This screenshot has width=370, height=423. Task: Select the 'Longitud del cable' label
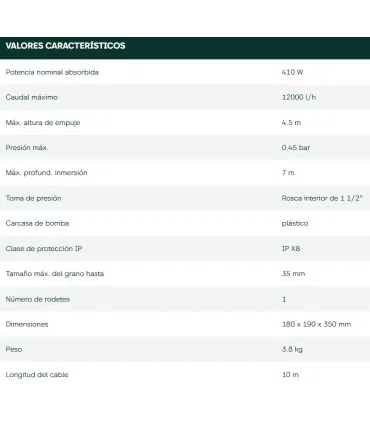point(37,375)
